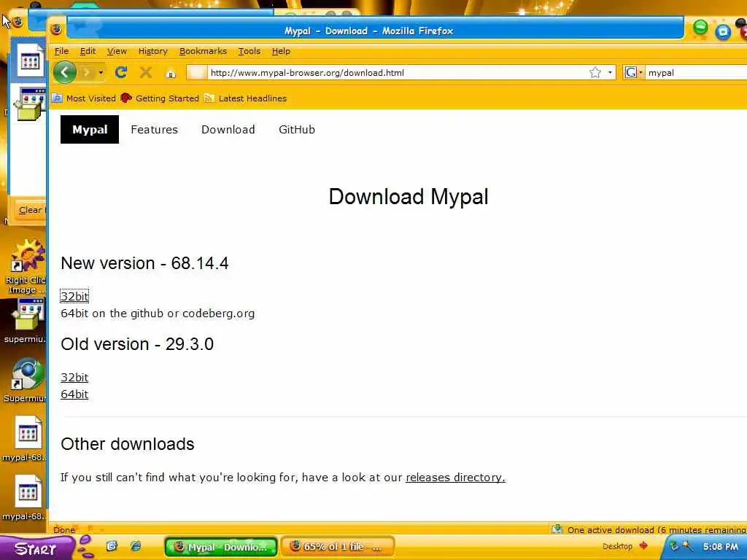
Task: Open the Latest Headlines feed bookmark
Action: [x=245, y=98]
